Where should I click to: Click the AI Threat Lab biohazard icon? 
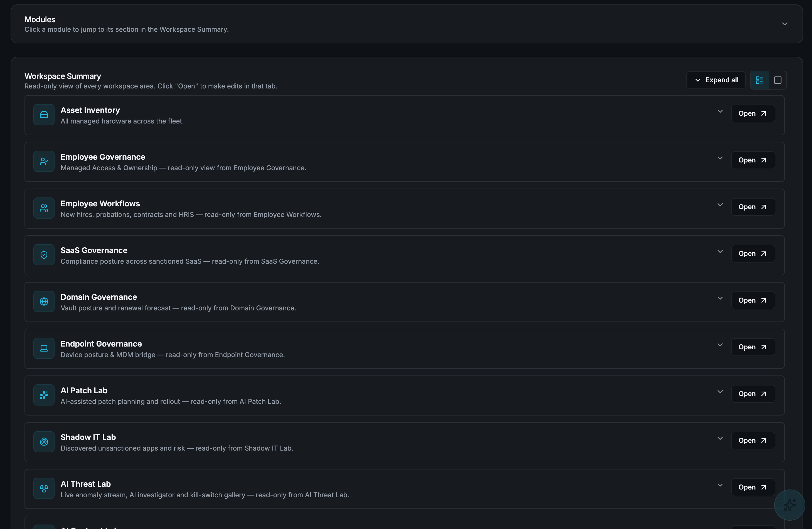point(44,488)
